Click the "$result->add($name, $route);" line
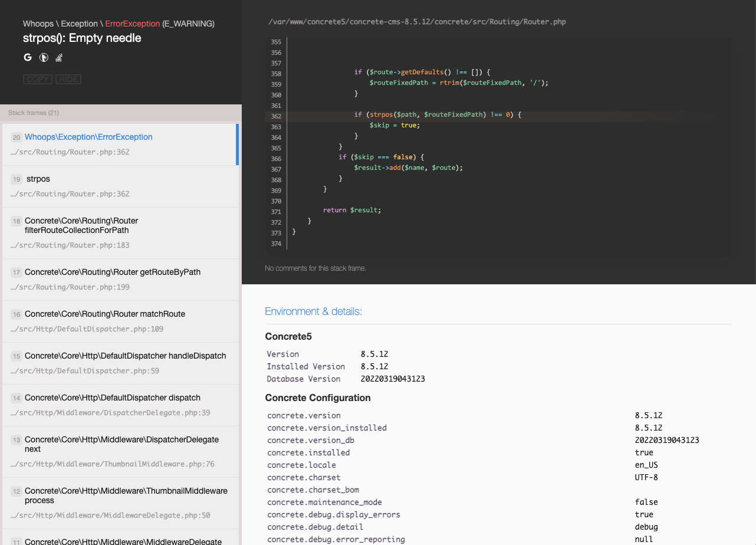 click(x=409, y=168)
